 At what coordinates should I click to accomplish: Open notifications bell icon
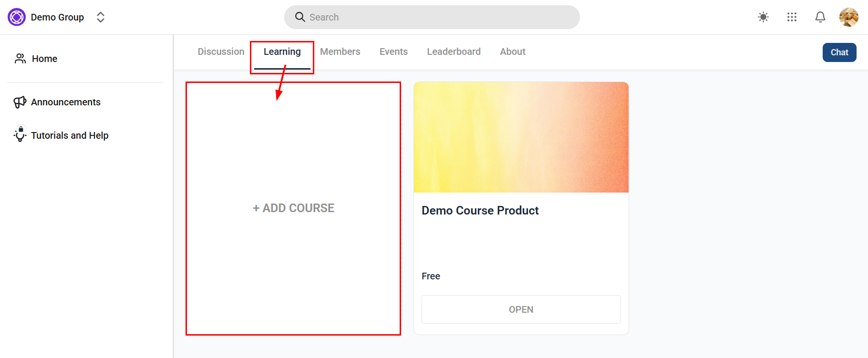pos(820,17)
